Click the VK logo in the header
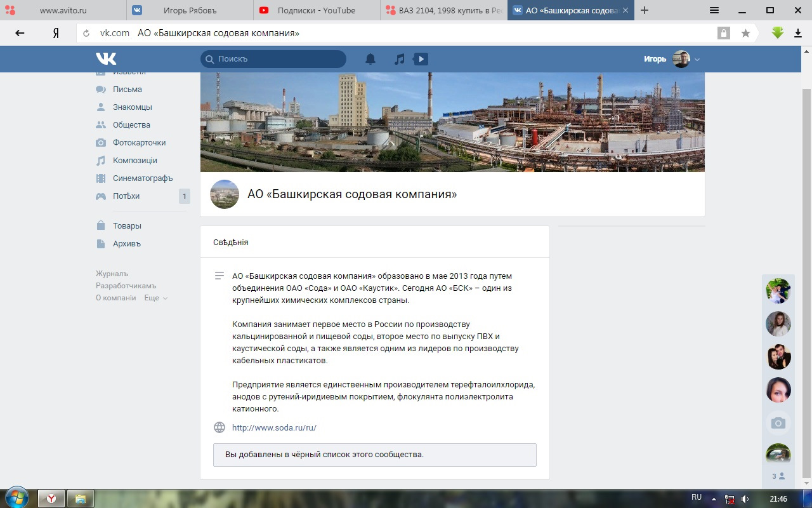Viewport: 812px width, 508px height. 106,59
